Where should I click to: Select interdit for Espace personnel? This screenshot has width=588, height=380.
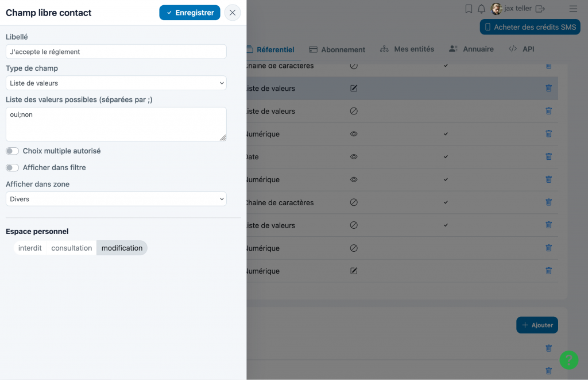click(x=30, y=248)
